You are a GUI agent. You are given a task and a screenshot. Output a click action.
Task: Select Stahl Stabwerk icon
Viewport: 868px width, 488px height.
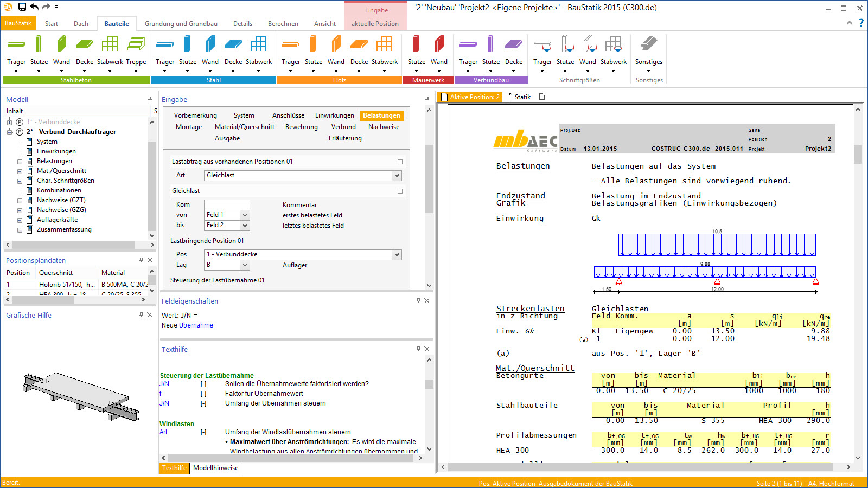[259, 44]
